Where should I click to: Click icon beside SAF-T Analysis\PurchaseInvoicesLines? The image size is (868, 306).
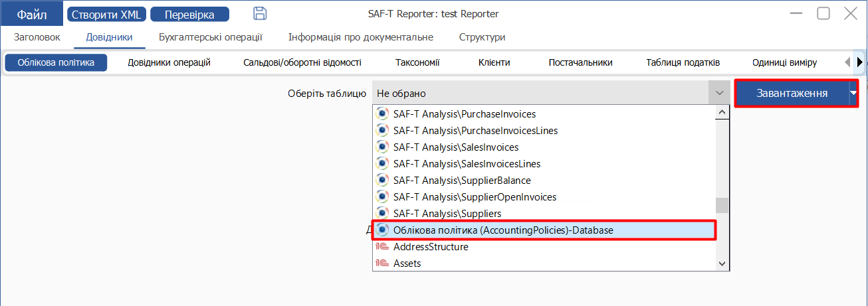coord(382,130)
